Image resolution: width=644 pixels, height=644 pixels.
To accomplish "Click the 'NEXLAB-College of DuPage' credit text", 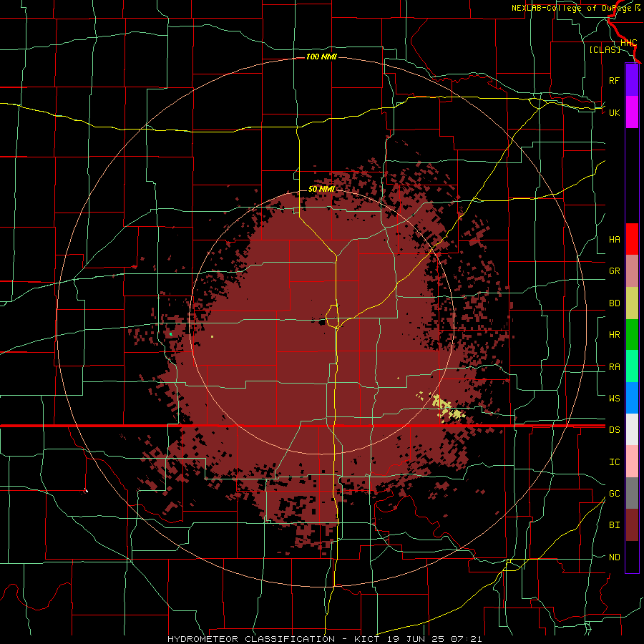I will tap(573, 8).
